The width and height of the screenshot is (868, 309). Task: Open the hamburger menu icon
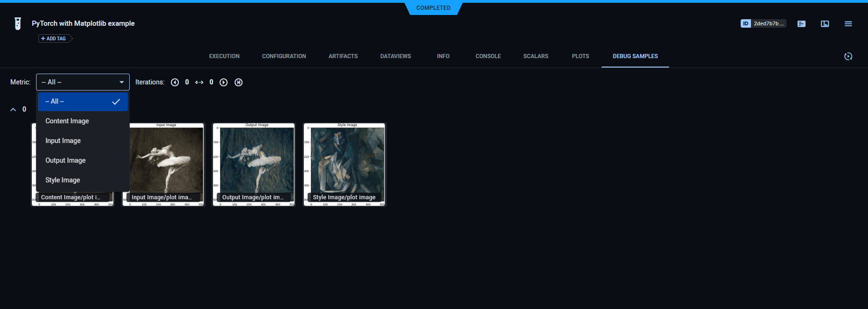coord(848,24)
